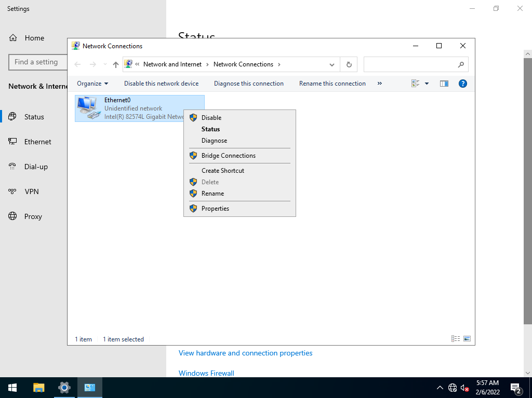Open Proxy page in Settings sidebar

click(x=34, y=216)
